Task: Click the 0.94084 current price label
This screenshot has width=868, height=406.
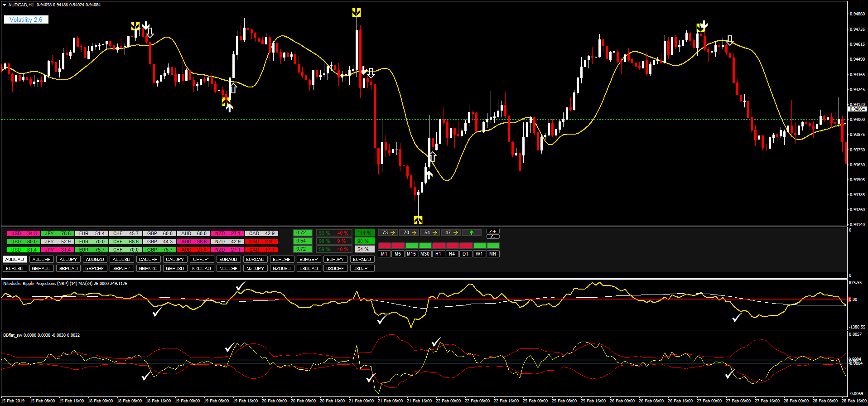Action: [x=857, y=109]
